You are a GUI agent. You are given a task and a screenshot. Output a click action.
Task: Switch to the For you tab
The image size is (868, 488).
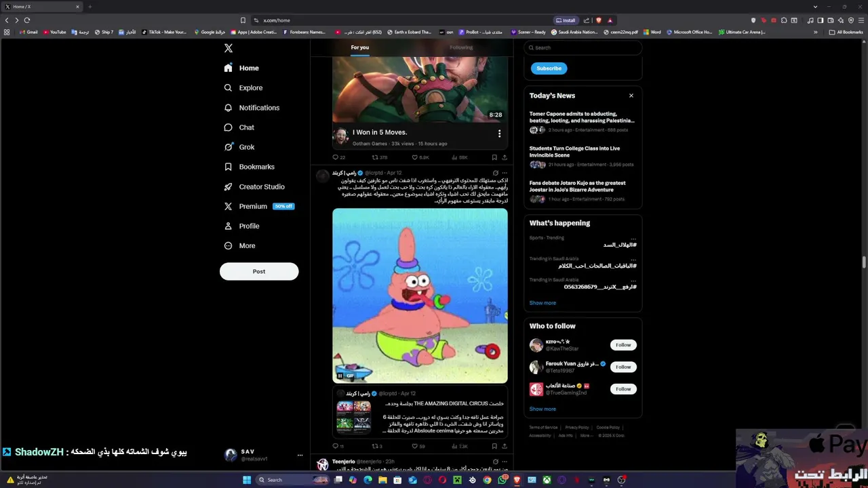point(360,47)
